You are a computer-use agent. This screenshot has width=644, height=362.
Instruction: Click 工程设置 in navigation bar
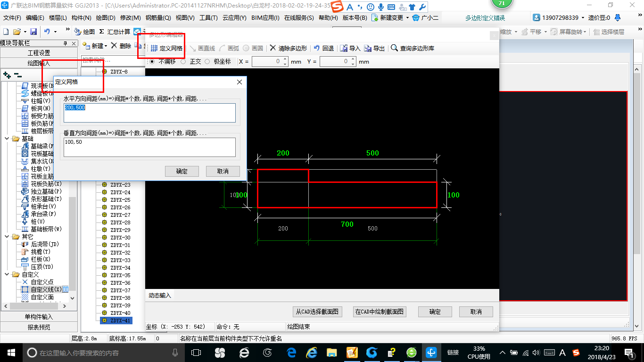[x=39, y=53]
